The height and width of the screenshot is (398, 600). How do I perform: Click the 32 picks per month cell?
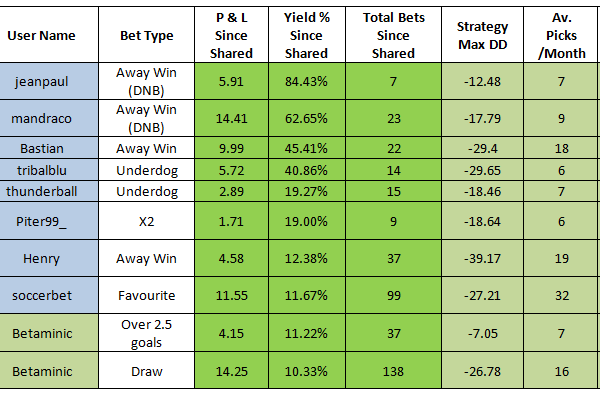561,295
